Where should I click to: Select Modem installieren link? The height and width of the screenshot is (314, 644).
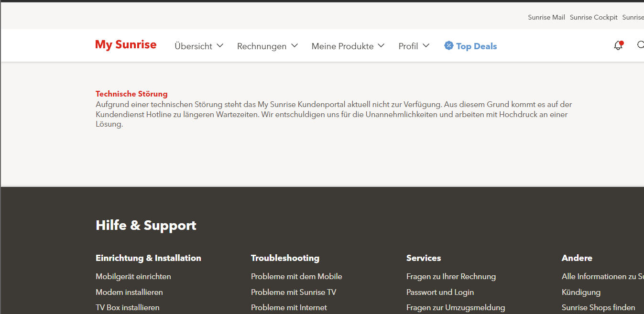coord(129,292)
